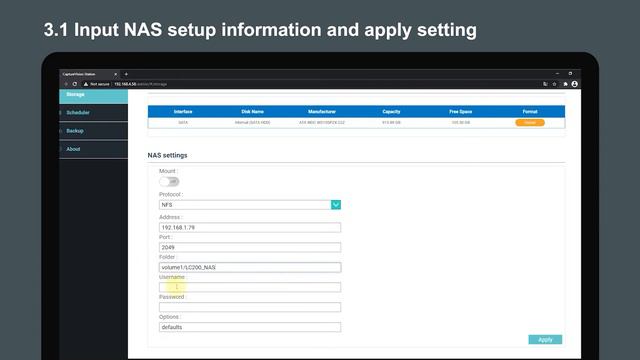Viewport: 640px width, 360px height.
Task: Bookmark this page with the star icon
Action: pyautogui.click(x=555, y=84)
